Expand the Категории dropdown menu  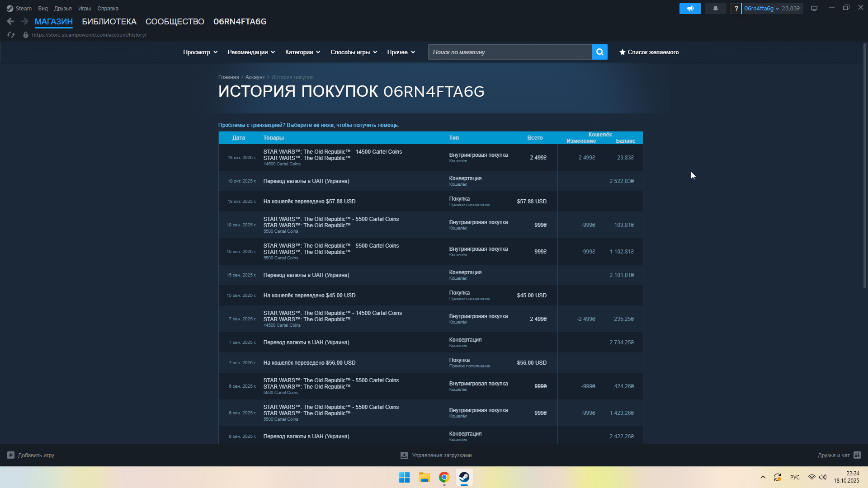click(x=302, y=52)
